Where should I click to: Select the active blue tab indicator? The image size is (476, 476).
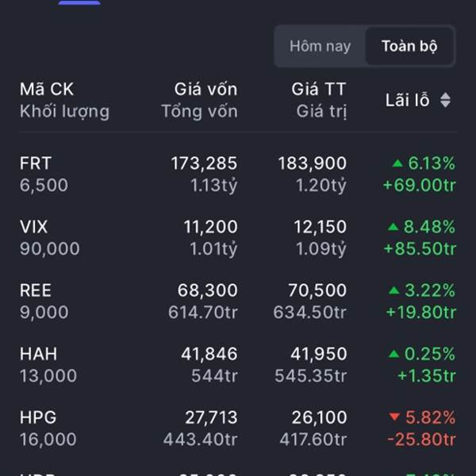[x=79, y=2]
